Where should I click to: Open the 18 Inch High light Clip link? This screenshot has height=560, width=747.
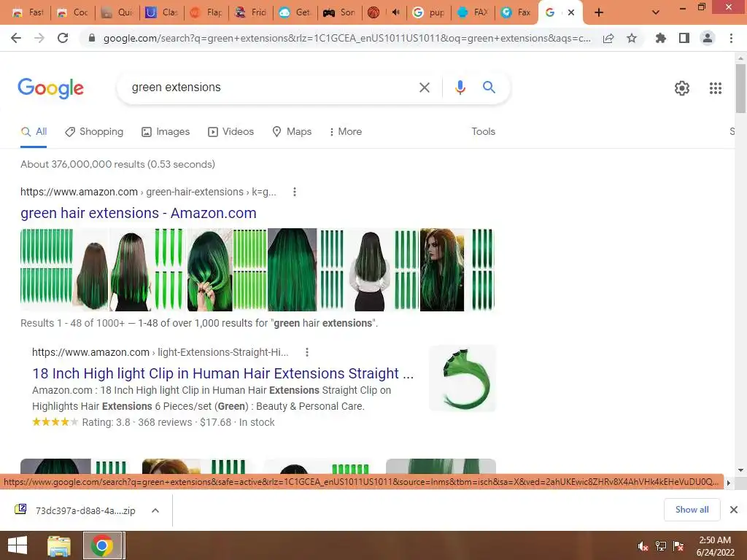click(x=223, y=373)
